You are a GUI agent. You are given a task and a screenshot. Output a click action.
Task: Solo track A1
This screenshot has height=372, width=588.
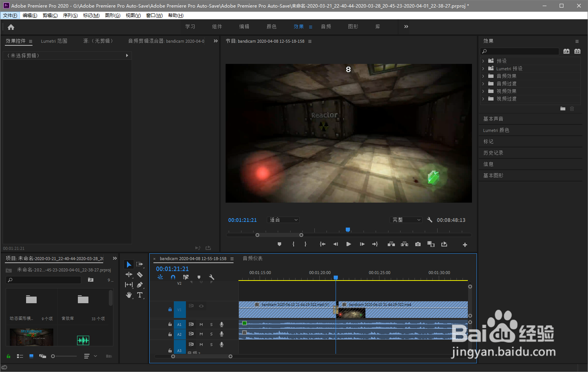(211, 324)
